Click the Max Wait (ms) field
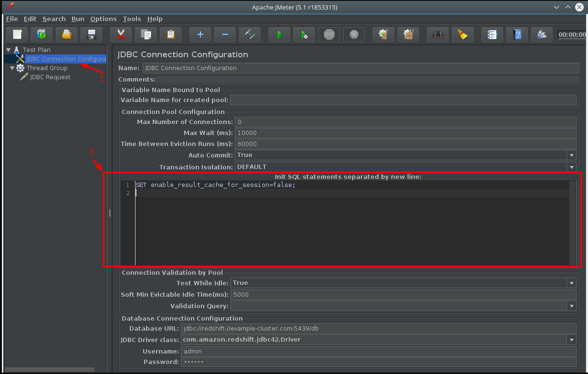Screen dimensions: 588x374 (406, 133)
